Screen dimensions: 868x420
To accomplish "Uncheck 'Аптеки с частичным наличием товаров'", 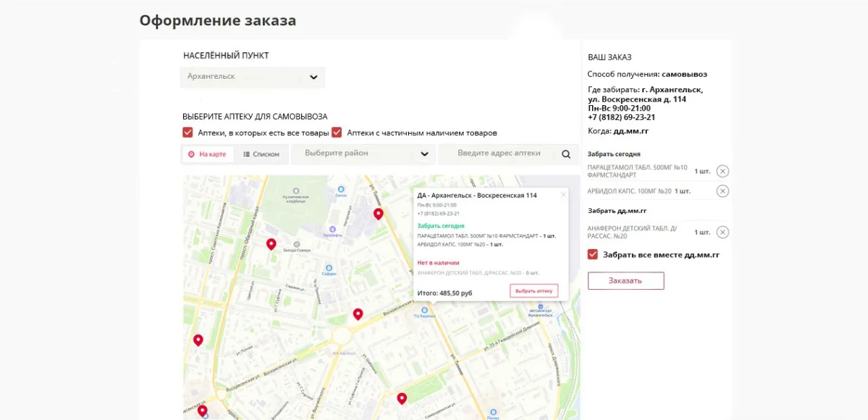I will coord(337,132).
